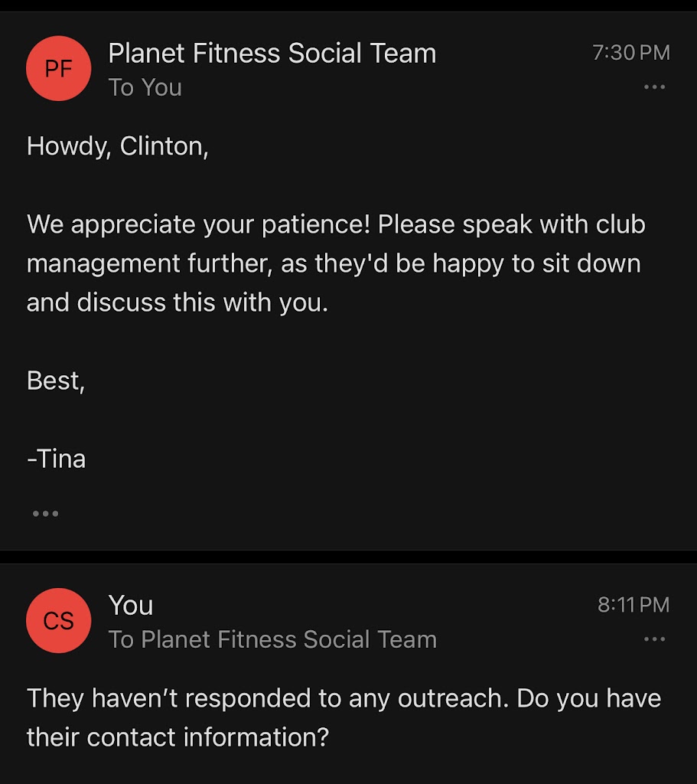This screenshot has height=784, width=697.
Task: Select the "their contact information?" line
Action: [x=178, y=737]
